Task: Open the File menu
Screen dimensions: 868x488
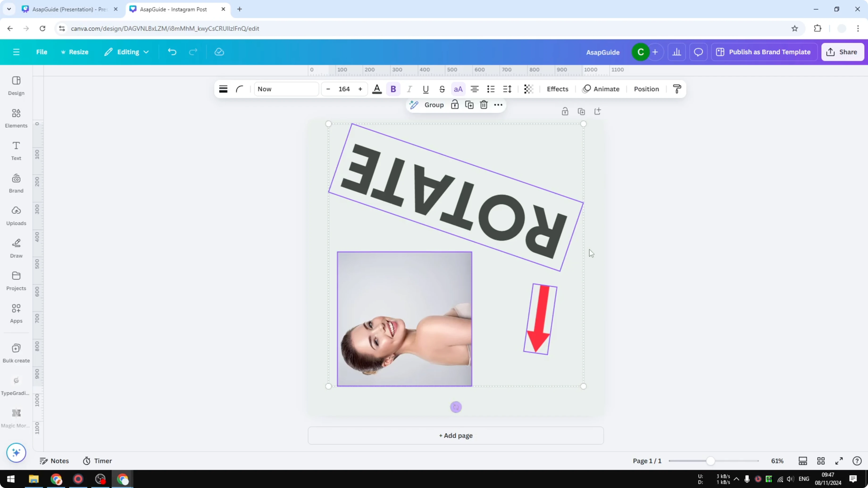Action: coord(42,52)
